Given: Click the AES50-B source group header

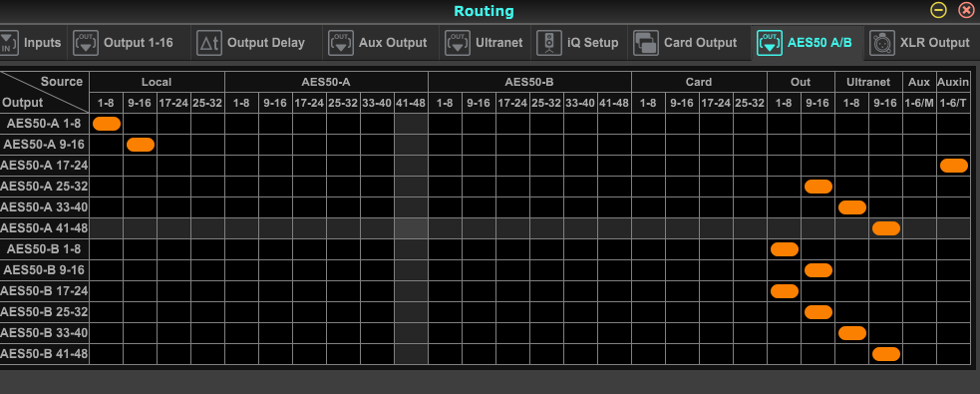Looking at the screenshot, I should [x=529, y=82].
